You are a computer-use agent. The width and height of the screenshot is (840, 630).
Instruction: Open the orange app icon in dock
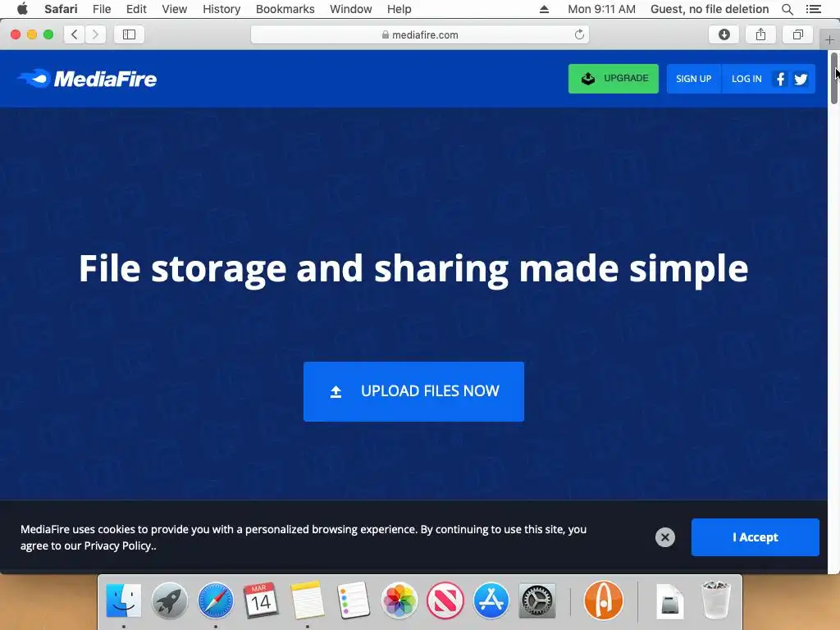point(603,600)
